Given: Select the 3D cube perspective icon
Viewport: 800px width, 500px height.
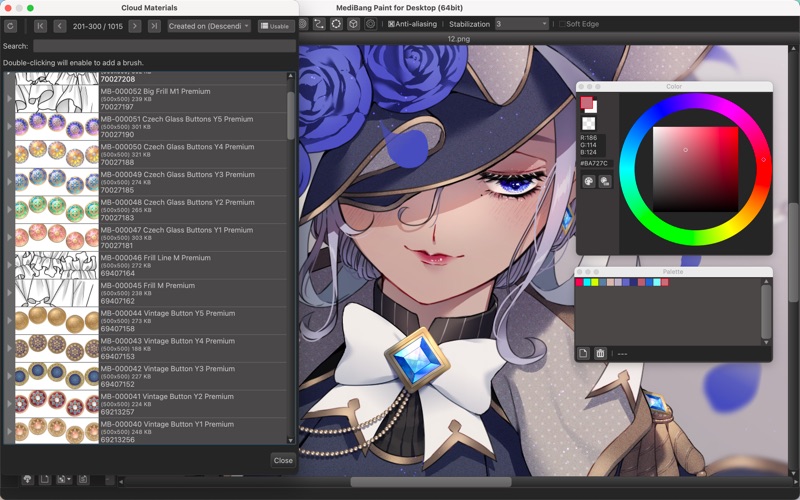Looking at the screenshot, I should point(354,24).
